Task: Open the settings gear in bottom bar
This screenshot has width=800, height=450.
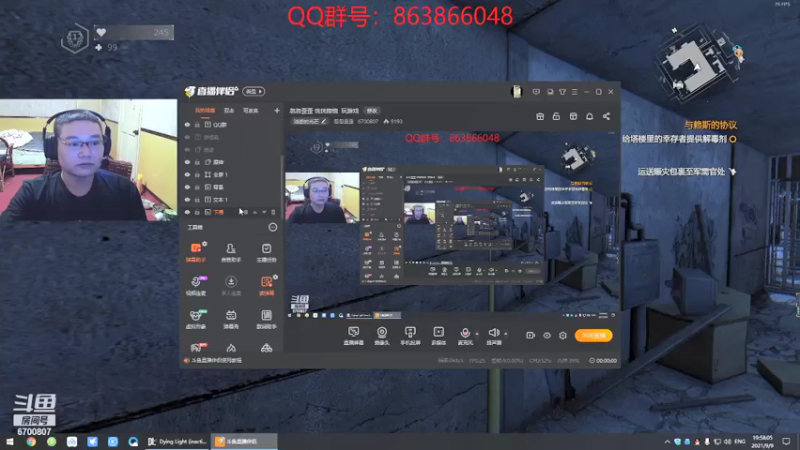Action: coord(563,335)
